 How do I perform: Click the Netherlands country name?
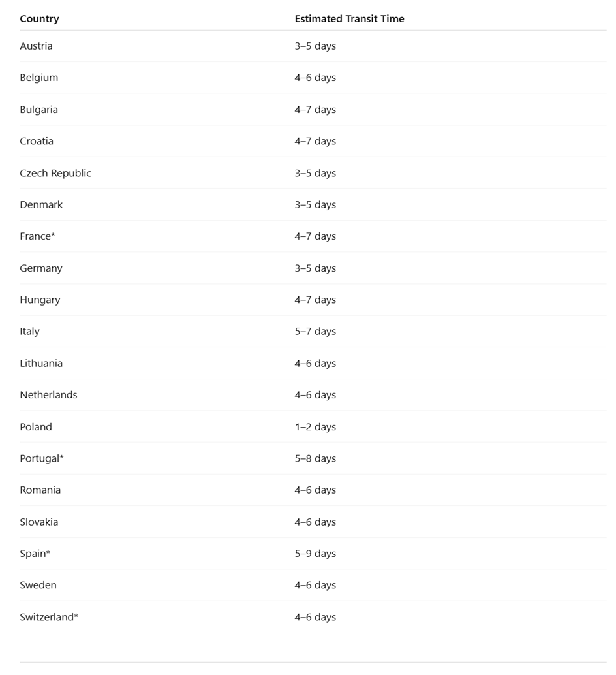(48, 395)
